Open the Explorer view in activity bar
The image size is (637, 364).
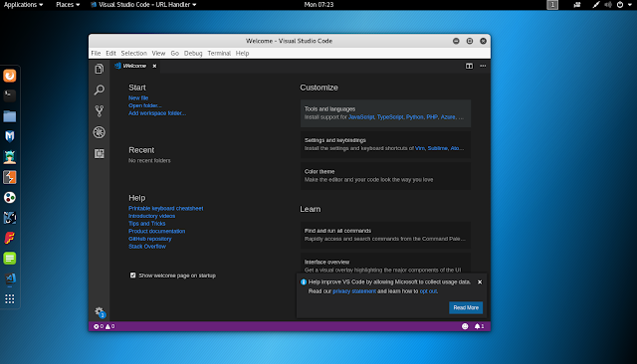(x=100, y=70)
